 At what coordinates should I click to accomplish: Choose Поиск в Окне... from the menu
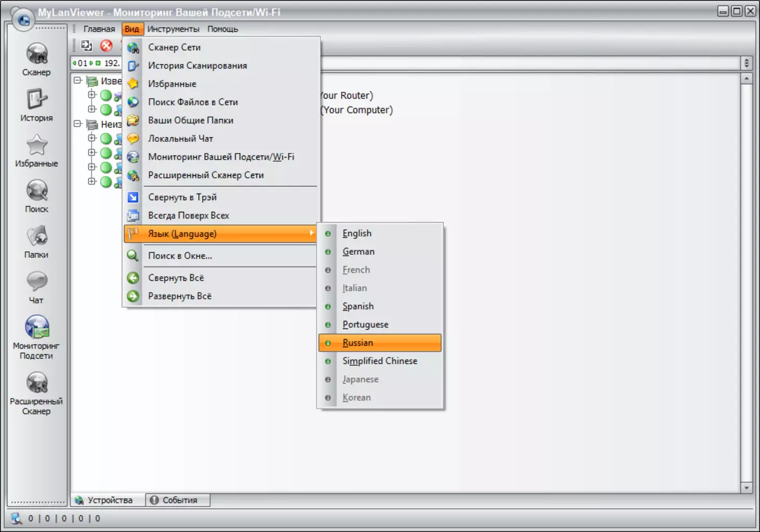click(221, 256)
